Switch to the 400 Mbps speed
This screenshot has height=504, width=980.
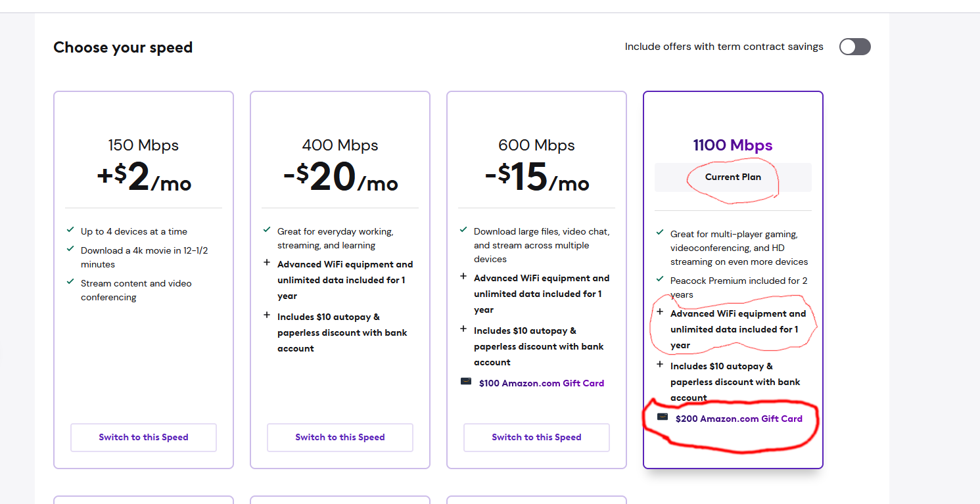340,438
